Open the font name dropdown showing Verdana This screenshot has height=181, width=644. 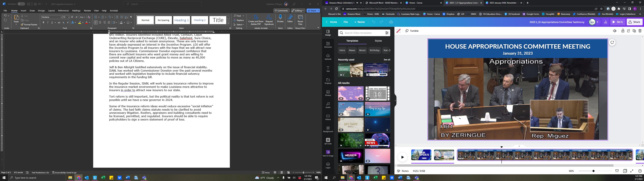pyautogui.click(x=61, y=17)
